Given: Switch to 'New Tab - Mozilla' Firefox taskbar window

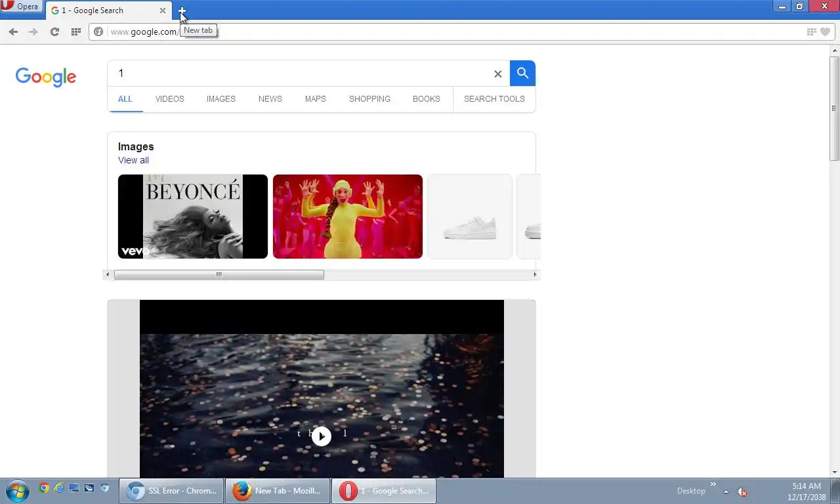Looking at the screenshot, I should click(x=278, y=491).
